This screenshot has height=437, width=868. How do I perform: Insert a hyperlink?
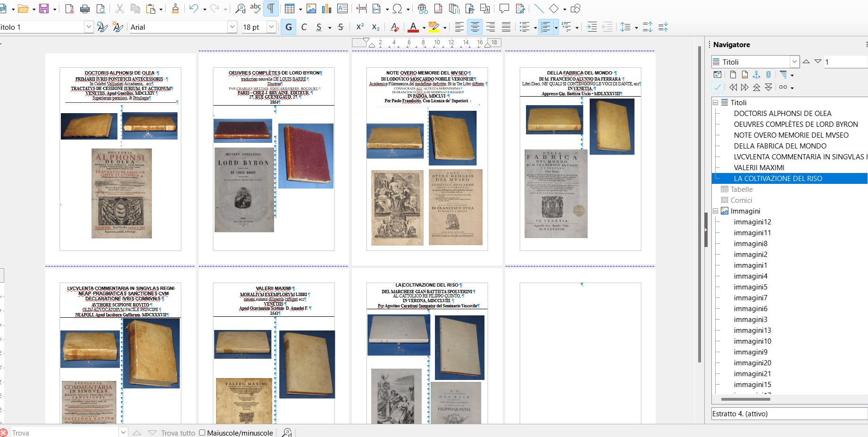click(423, 8)
